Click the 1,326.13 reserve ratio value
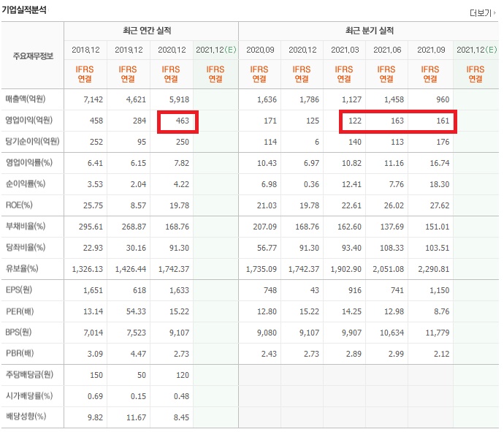Screen dimensions: 504x432 tap(88, 269)
